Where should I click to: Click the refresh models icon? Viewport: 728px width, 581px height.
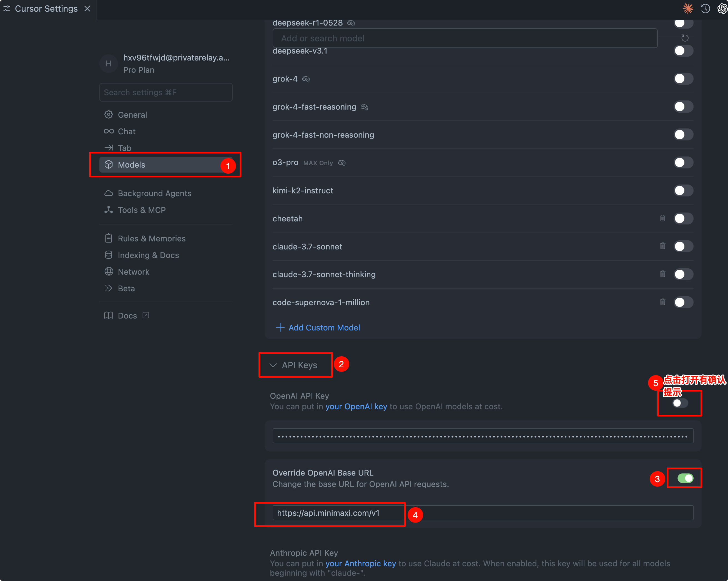pyautogui.click(x=684, y=38)
